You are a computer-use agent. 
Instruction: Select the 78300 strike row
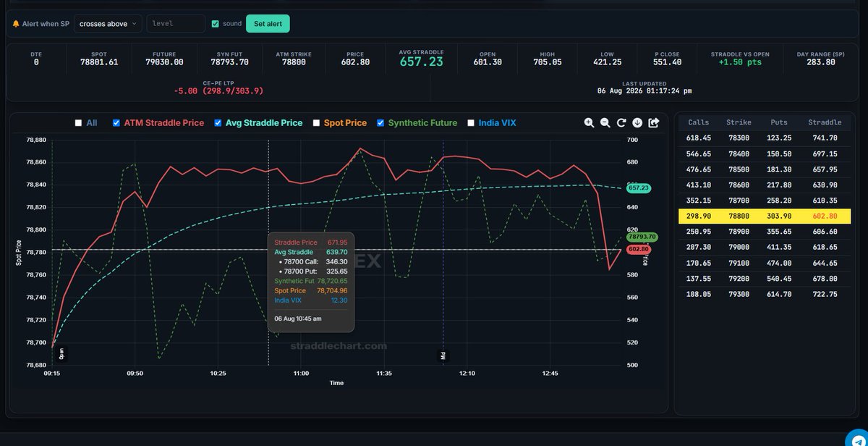765,138
